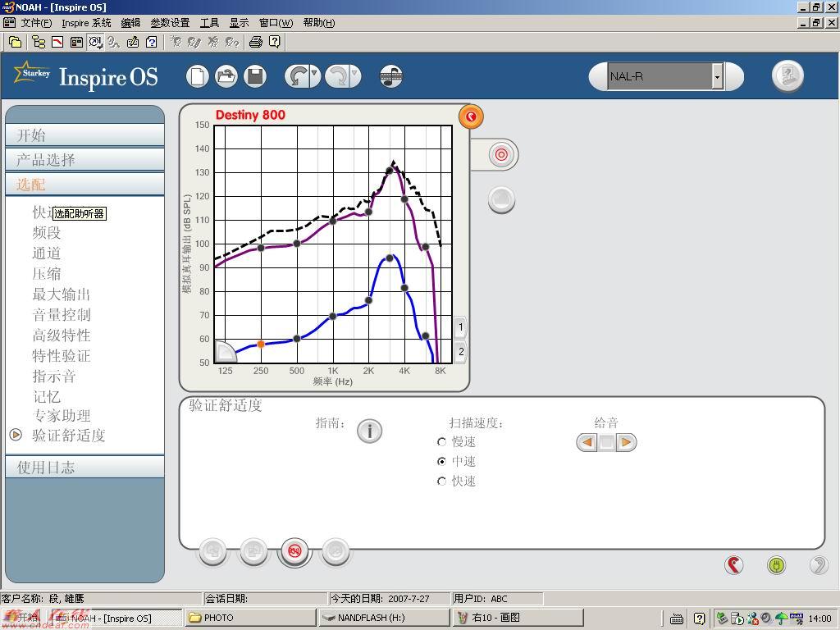Play tone with left orange arrow

(587, 442)
